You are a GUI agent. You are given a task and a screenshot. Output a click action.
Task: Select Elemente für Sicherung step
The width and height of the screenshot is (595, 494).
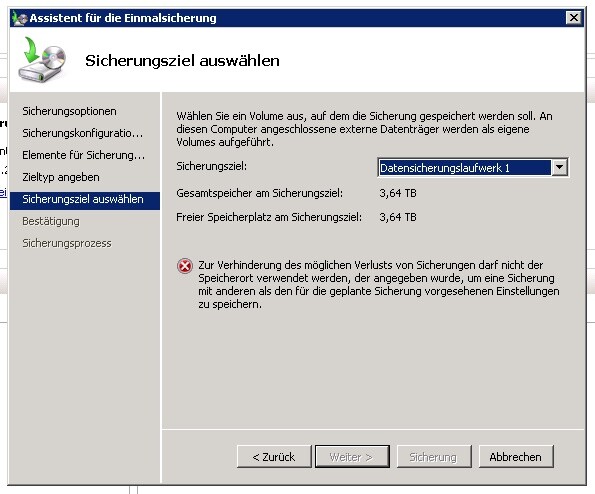[x=83, y=155]
